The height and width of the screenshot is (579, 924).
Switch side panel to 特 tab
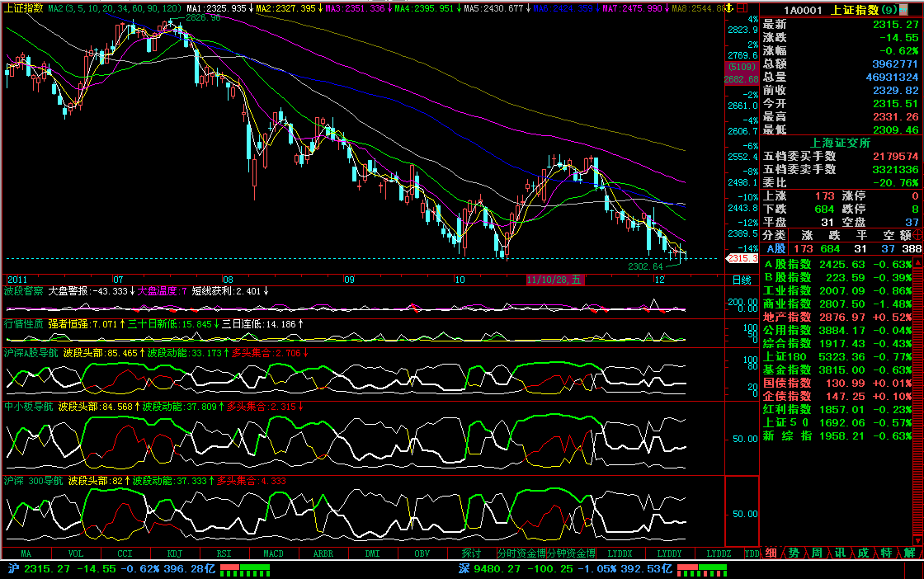coord(886,553)
